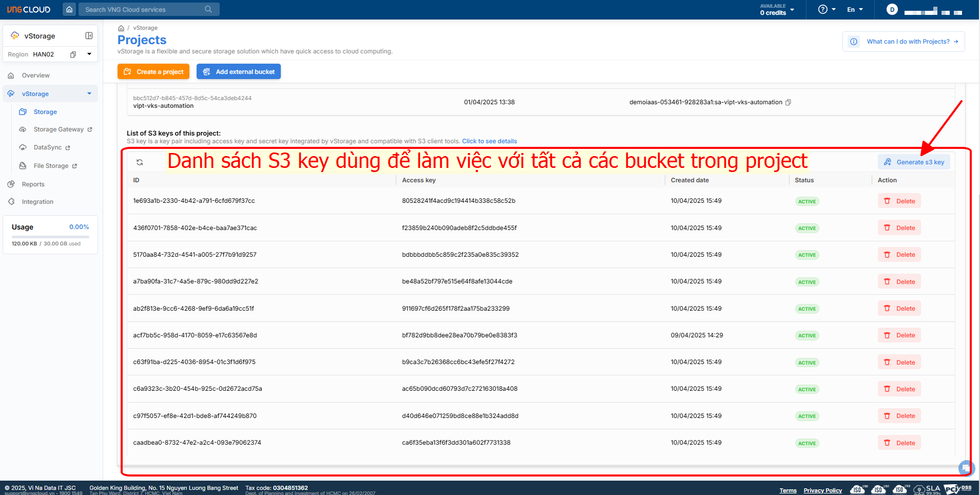Copy the HAN02 region icon
980x495 pixels.
coord(73,54)
